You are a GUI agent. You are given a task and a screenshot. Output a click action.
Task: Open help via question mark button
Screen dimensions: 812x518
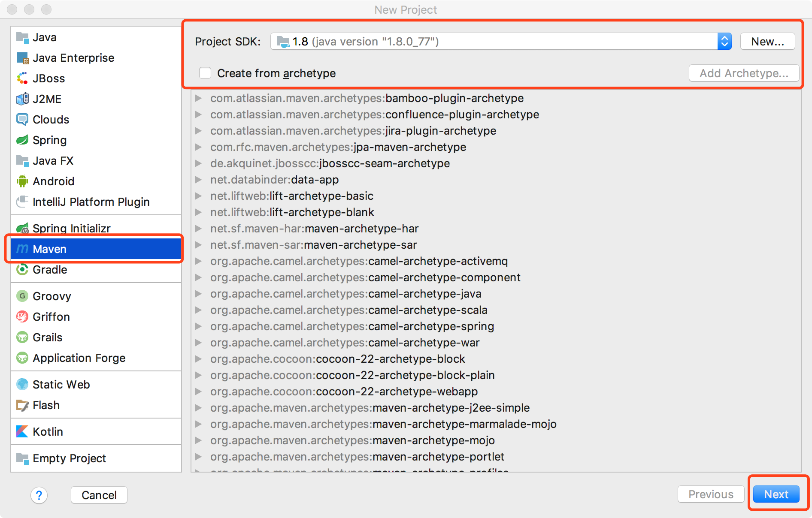coord(39,495)
